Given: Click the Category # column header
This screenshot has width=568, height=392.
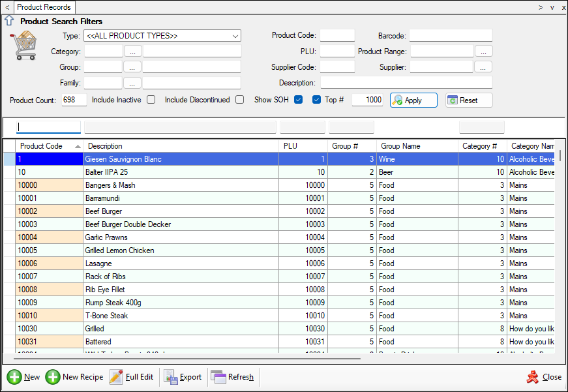Looking at the screenshot, I should point(483,146).
